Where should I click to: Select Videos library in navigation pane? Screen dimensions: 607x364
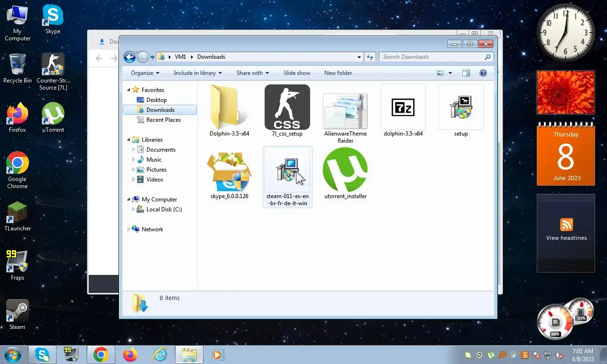pyautogui.click(x=155, y=180)
